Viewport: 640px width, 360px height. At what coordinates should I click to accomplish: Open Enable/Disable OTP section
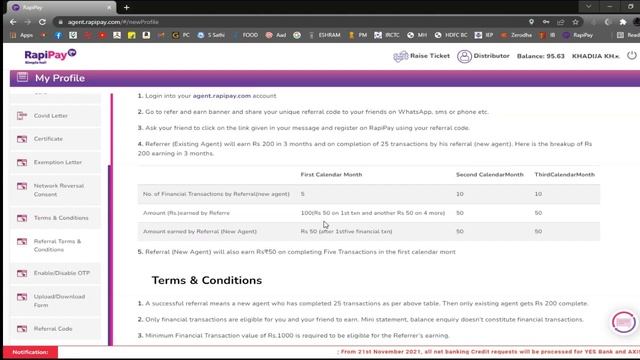coord(55,273)
